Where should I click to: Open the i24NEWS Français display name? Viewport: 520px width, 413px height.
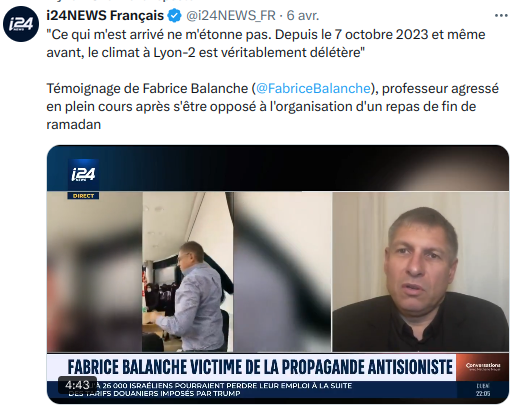pos(105,16)
